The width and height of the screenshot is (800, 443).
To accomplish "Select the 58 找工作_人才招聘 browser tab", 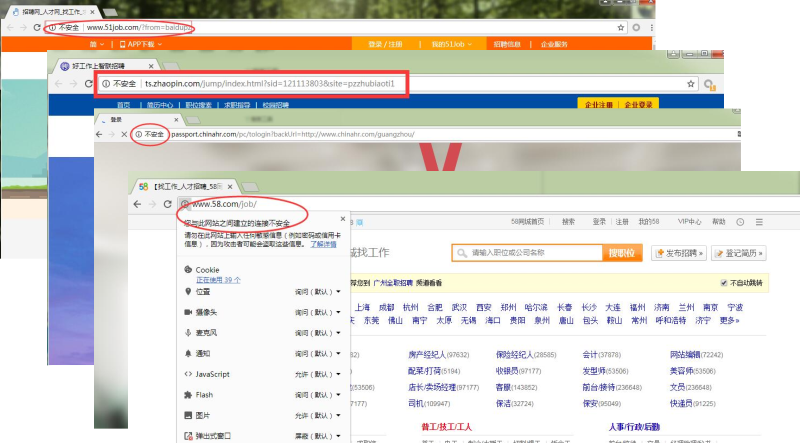I will pos(186,187).
